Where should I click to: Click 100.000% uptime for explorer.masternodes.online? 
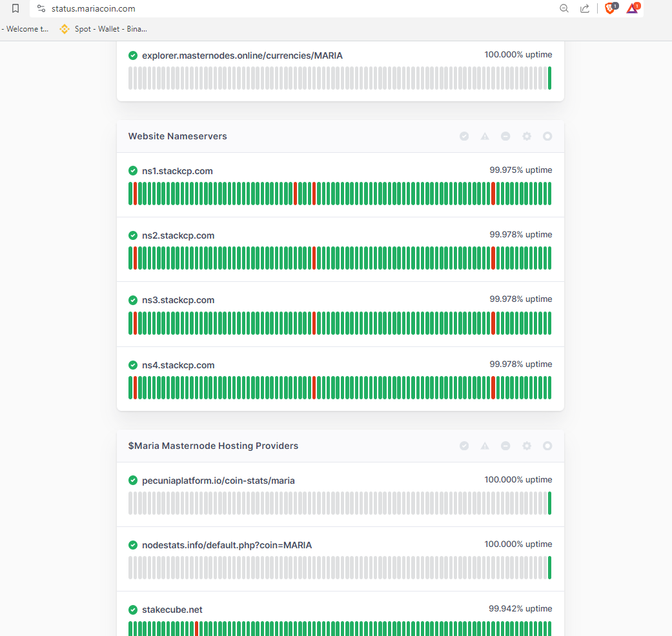click(x=518, y=54)
